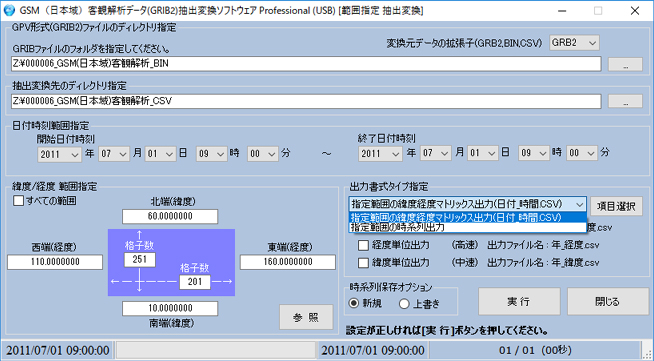
Task: Tick the 経度単位出力 checkbox
Action: coord(363,245)
